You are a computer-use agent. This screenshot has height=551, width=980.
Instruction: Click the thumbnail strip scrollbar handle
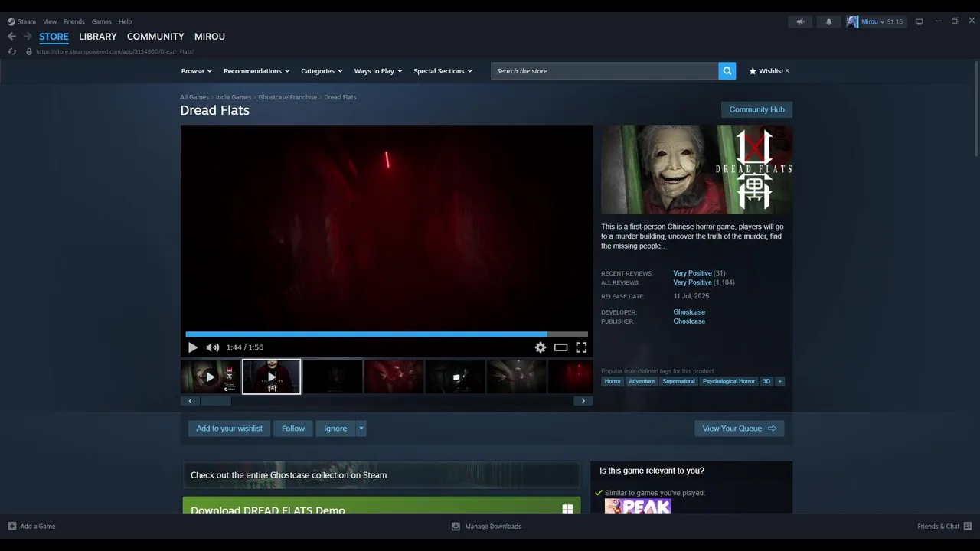[x=215, y=401]
